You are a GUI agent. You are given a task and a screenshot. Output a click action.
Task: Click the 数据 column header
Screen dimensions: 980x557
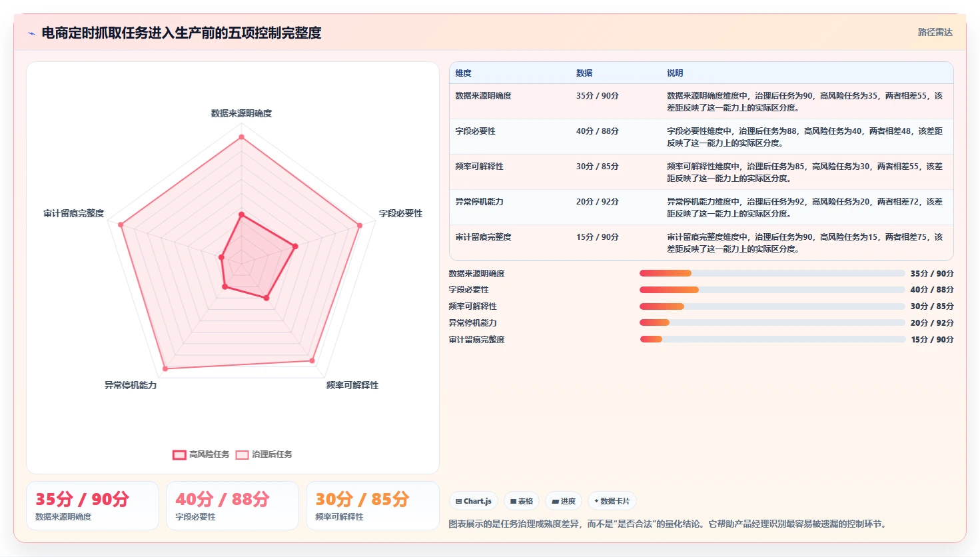tap(584, 73)
